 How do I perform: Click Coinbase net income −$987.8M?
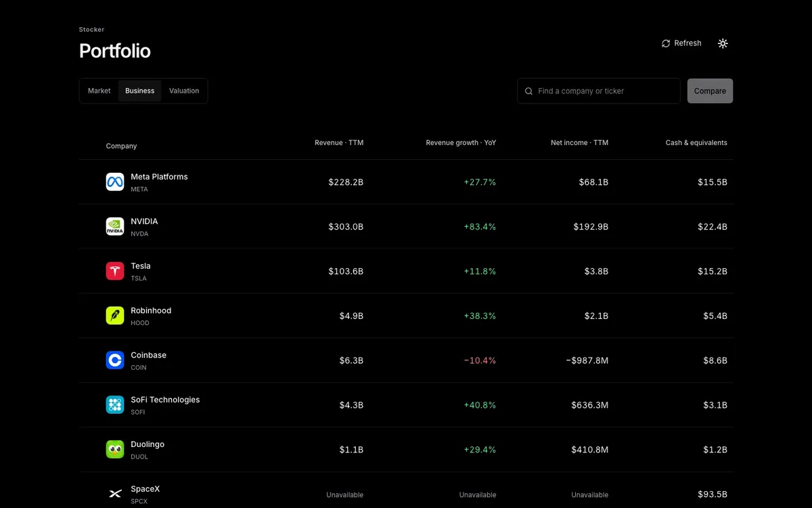(x=587, y=360)
